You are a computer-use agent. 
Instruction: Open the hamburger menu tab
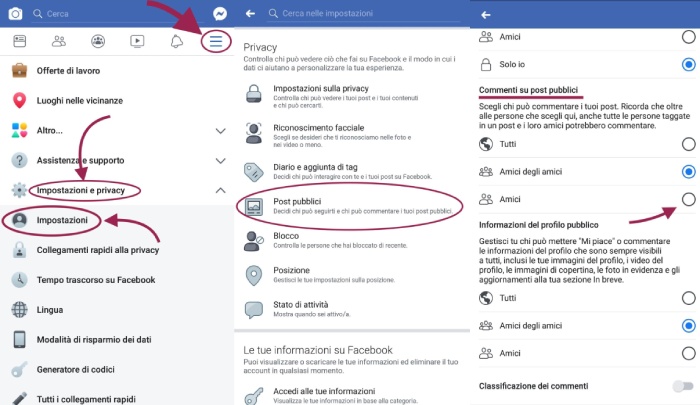point(216,42)
